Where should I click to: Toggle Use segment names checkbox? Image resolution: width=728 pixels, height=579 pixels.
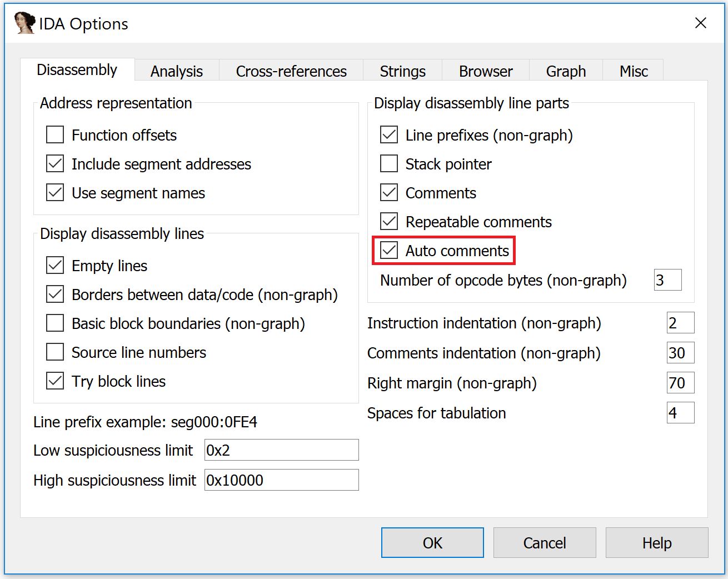[55, 193]
